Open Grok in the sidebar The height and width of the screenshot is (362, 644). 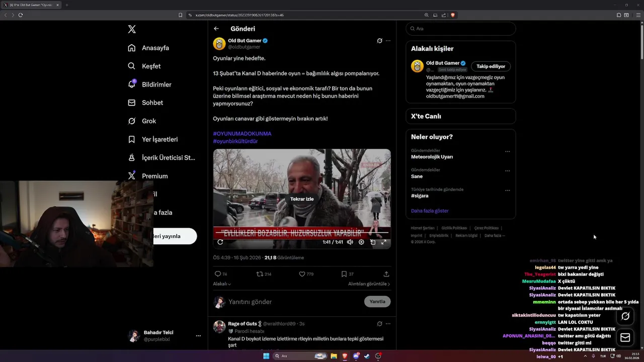pos(142,121)
